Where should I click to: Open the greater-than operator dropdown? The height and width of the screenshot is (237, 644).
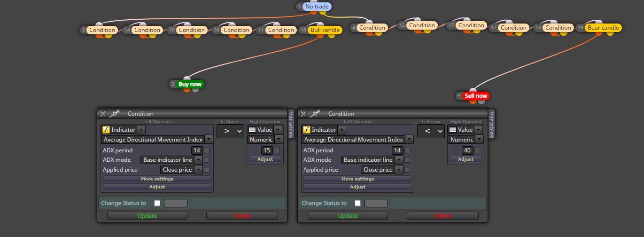[x=230, y=132]
